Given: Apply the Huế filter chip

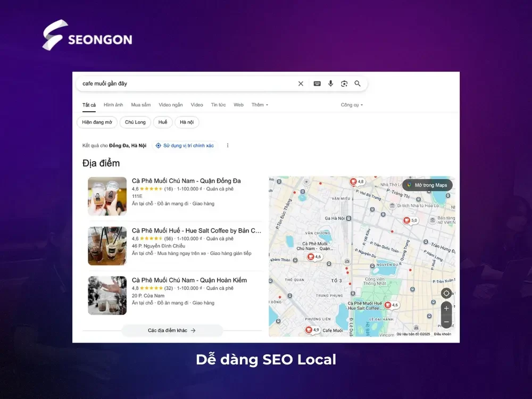Looking at the screenshot, I should 163,122.
